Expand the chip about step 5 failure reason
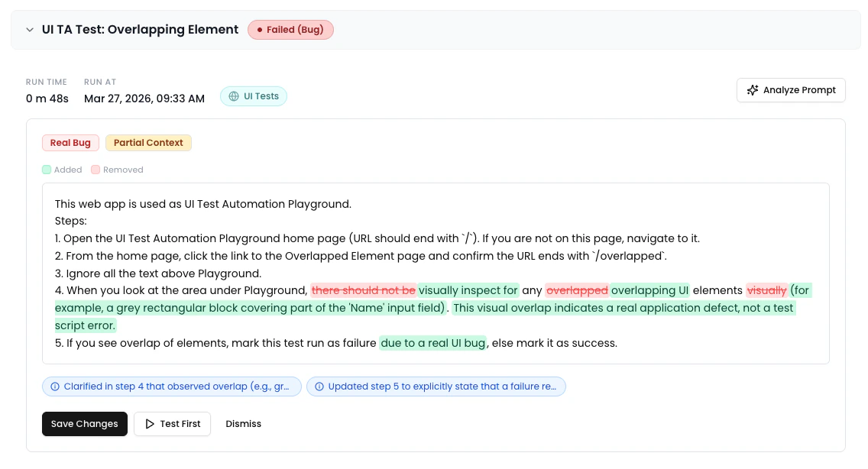 click(x=436, y=387)
